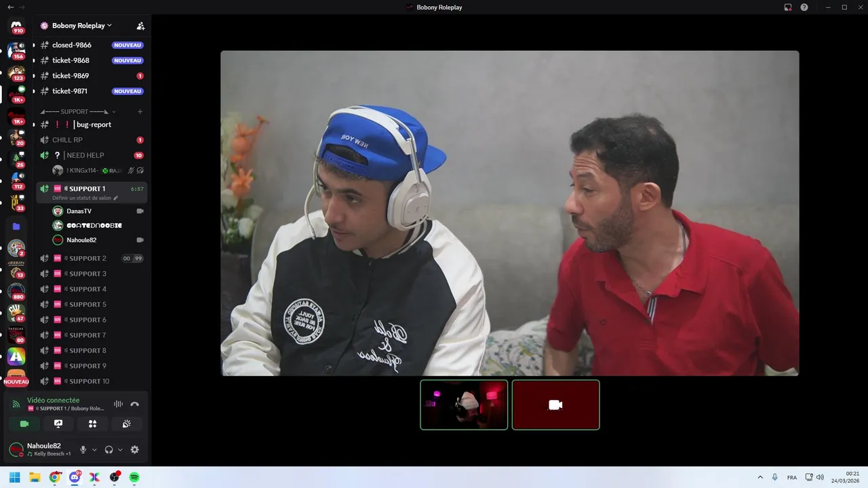Click plus icon to create SUPPORT channel

point(140,111)
